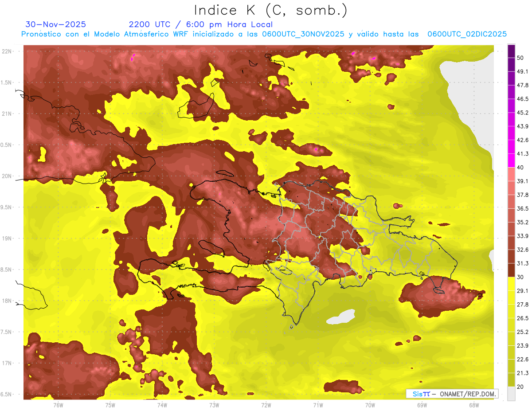This screenshot has height=411, width=532.
Task: Click the 30 threshold label on color scale
Action: click(520, 277)
